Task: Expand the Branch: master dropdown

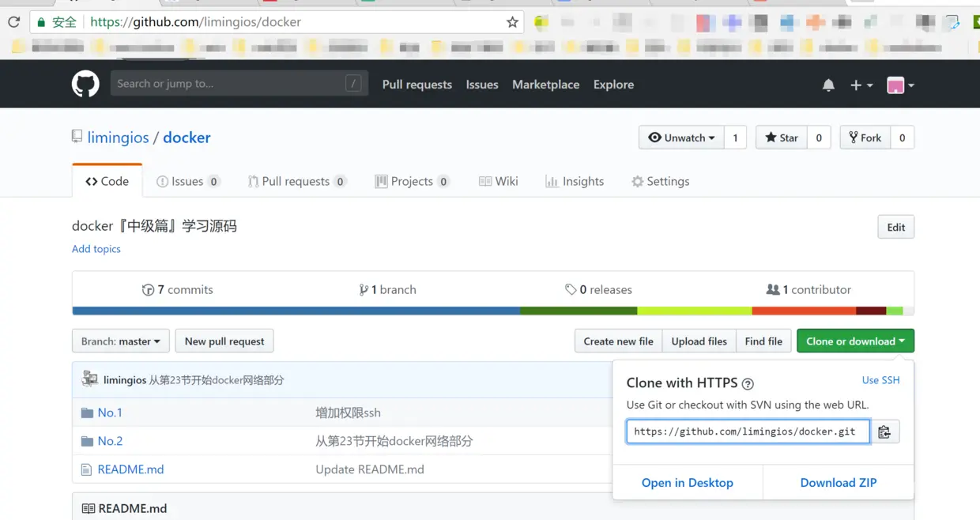Action: 120,341
